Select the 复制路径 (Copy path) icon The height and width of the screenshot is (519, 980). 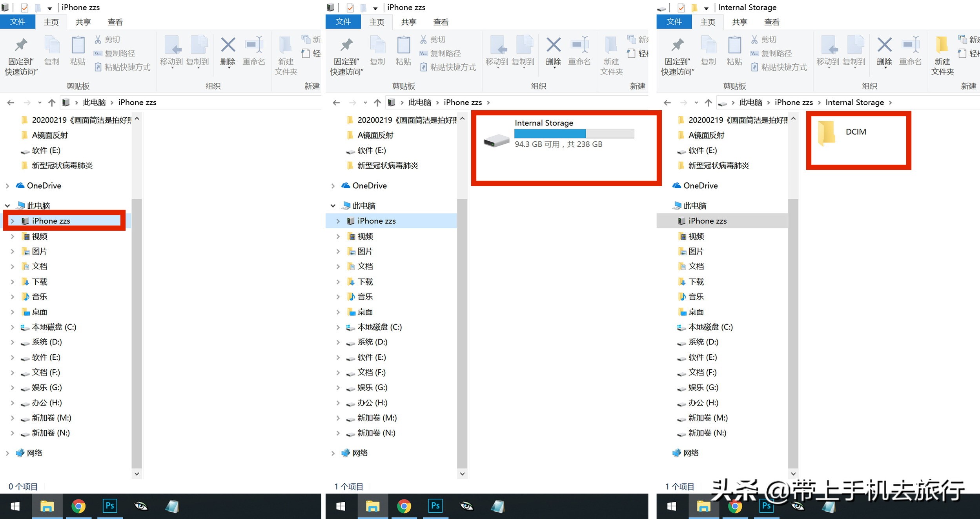click(98, 53)
